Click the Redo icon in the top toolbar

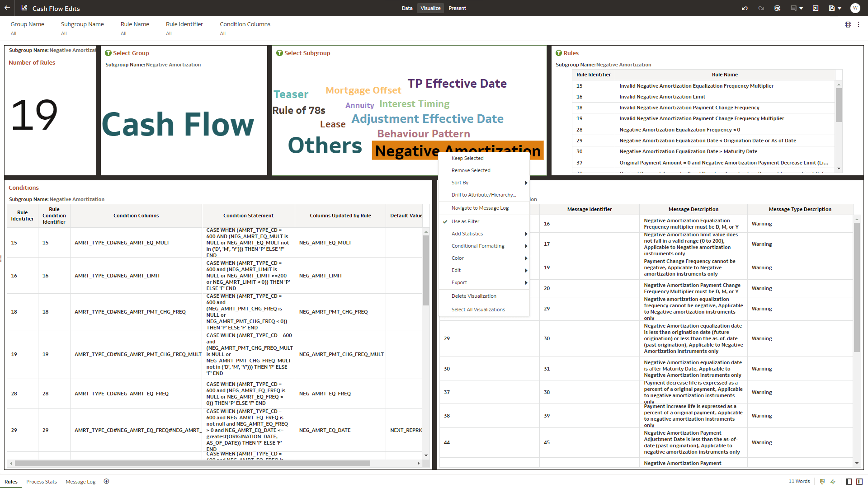(761, 8)
